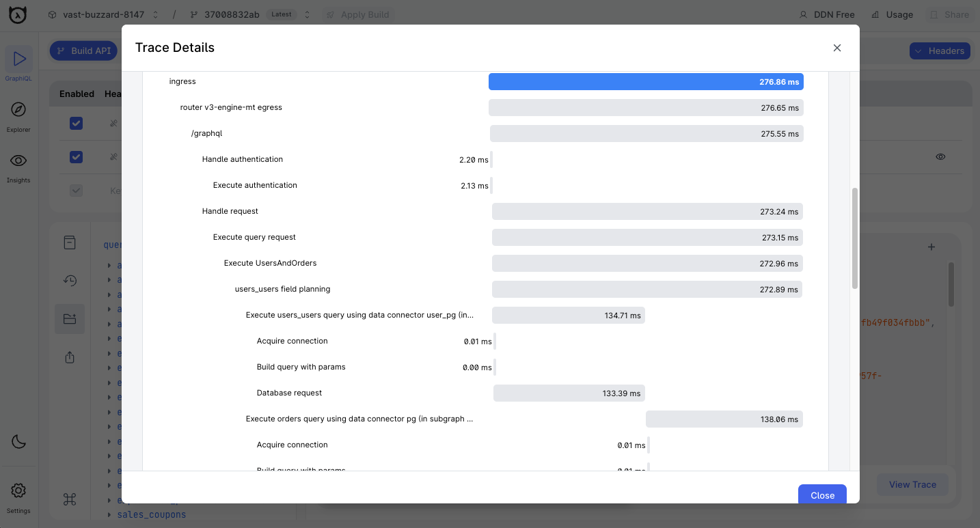Click Execute users_users query span label
Viewport: 980px width, 528px height.
click(359, 315)
